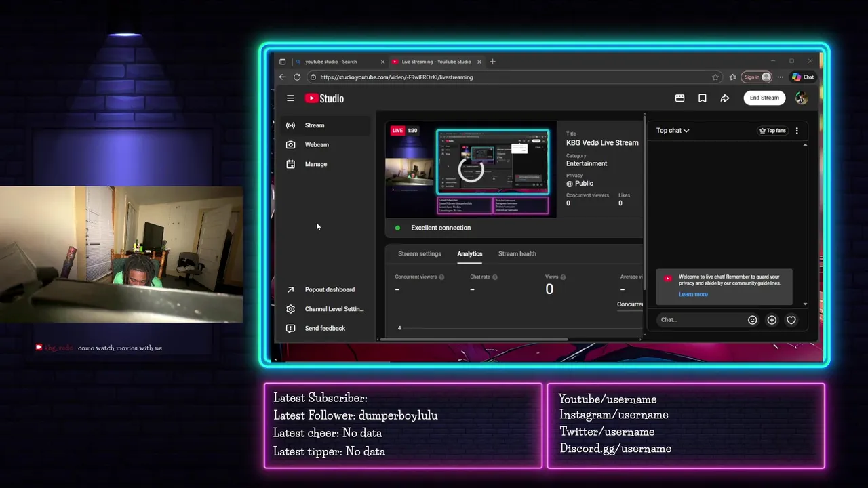Image resolution: width=868 pixels, height=488 pixels.
Task: Click 'Discord.gg/username' overlay text
Action: (615, 449)
